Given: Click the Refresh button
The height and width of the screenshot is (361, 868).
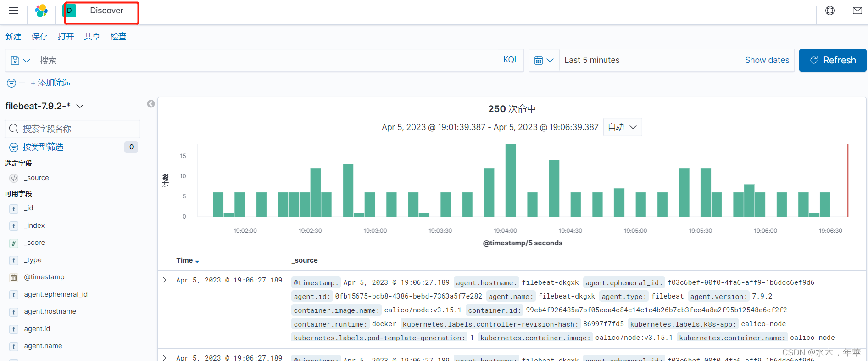Looking at the screenshot, I should [833, 60].
